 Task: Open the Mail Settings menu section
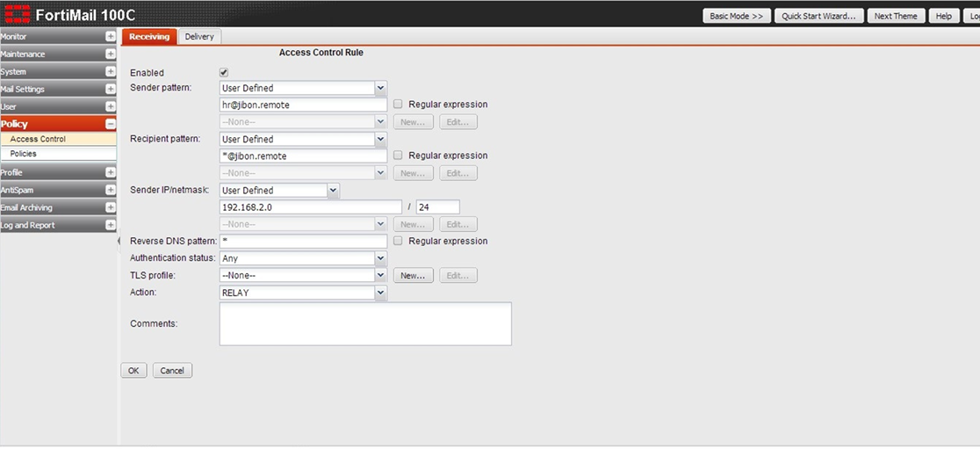(58, 90)
